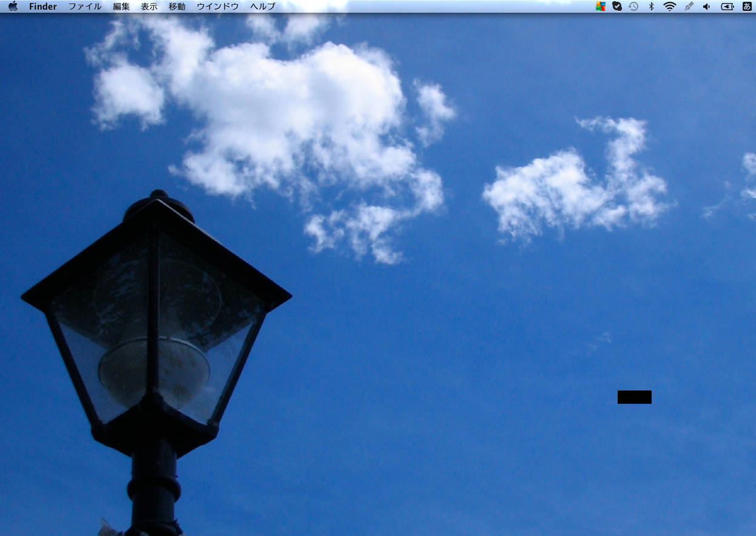The width and height of the screenshot is (756, 536).
Task: Open the Wi-Fi network menu
Action: [670, 7]
